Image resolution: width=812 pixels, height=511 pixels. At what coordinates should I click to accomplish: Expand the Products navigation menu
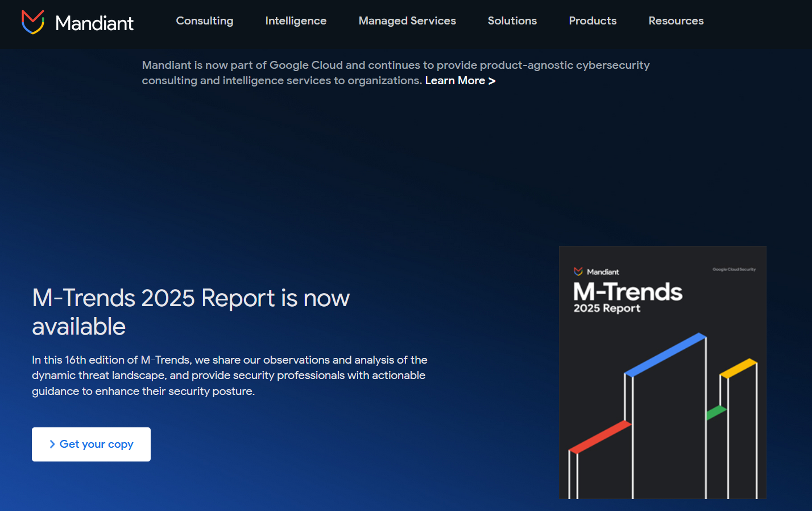tap(593, 21)
